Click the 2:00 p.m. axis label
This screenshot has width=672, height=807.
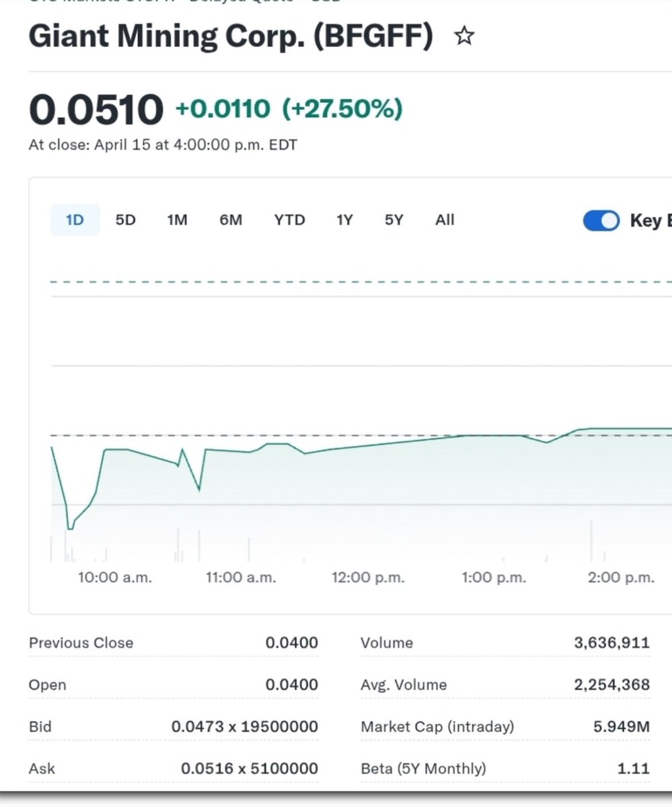(x=621, y=578)
